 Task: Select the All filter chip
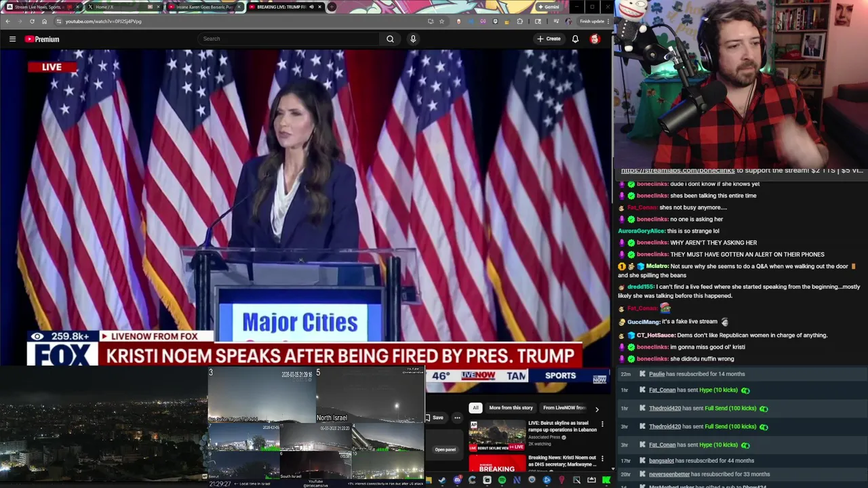(x=475, y=408)
